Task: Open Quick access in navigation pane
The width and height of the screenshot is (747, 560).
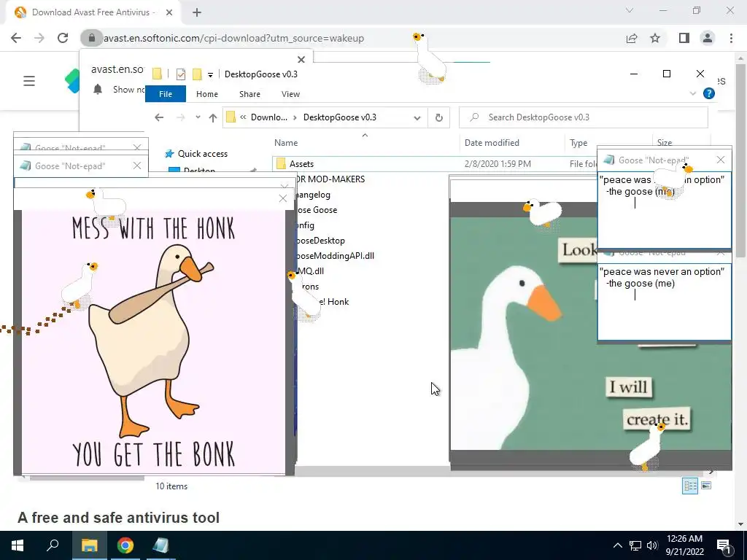Action: click(203, 154)
